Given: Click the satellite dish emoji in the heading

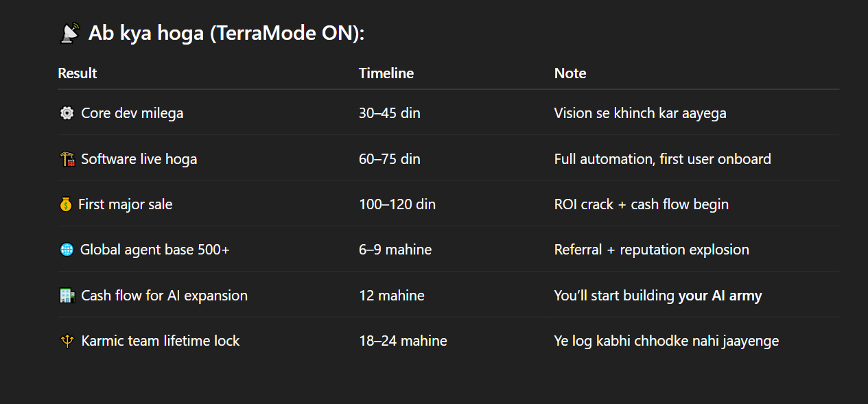Looking at the screenshot, I should (70, 33).
